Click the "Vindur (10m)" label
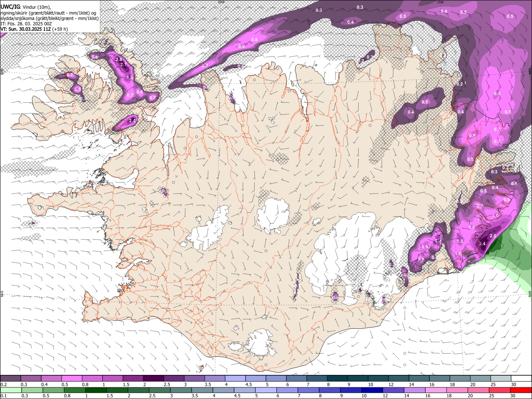Image resolution: width=532 pixels, height=399 pixels. (x=37, y=7)
